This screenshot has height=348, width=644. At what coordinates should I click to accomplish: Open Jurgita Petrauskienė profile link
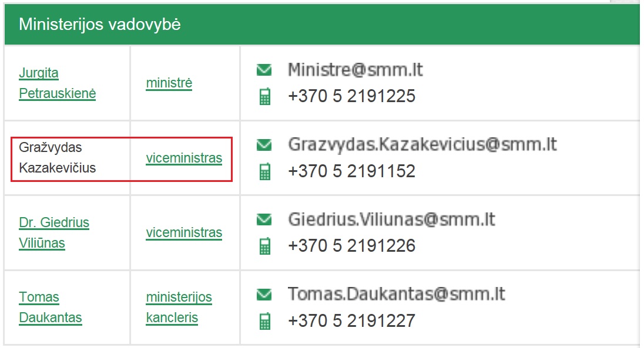tap(57, 83)
